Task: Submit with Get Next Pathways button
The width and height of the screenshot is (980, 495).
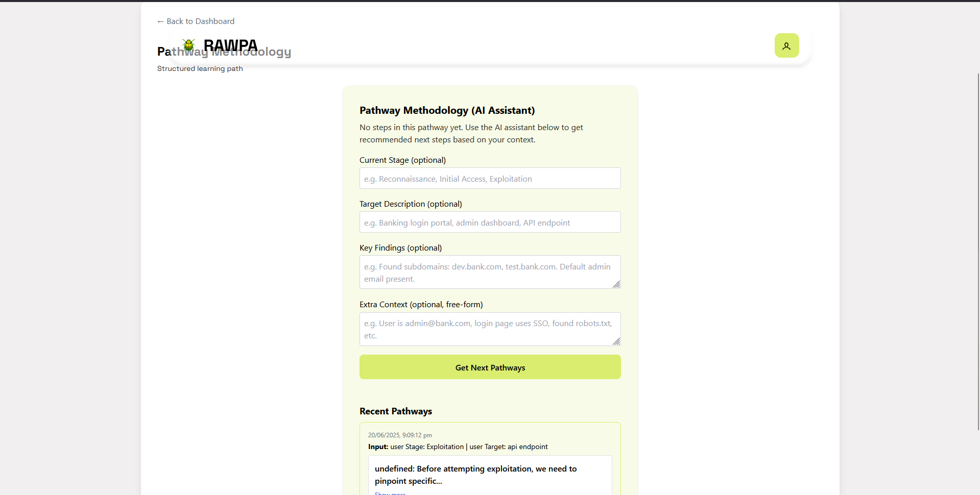Action: pos(490,367)
